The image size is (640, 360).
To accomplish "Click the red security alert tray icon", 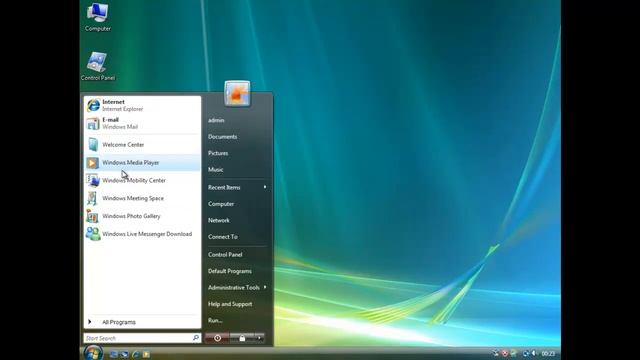I will [505, 353].
